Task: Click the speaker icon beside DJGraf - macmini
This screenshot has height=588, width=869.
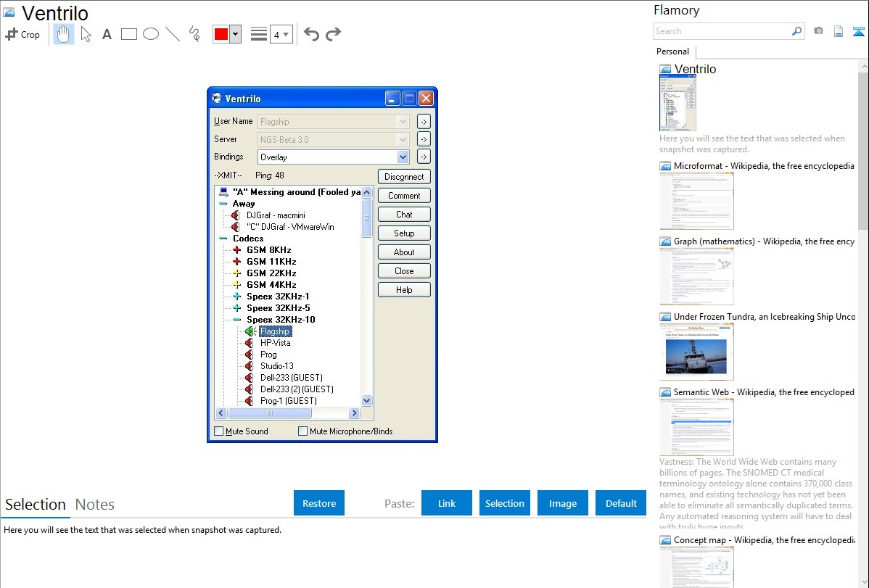Action: (x=235, y=215)
